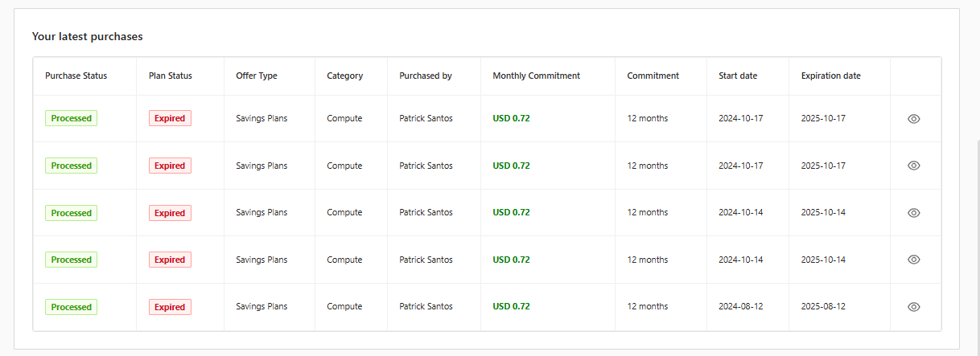
Task: Click the Start date column header
Action: click(738, 76)
